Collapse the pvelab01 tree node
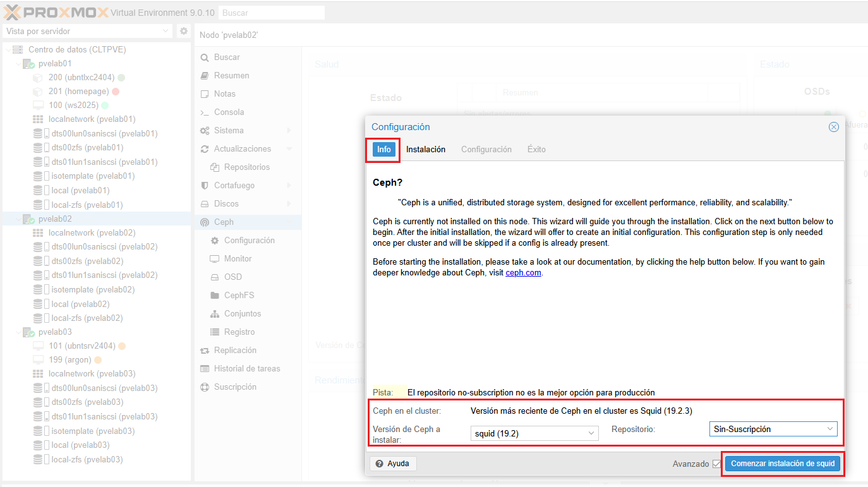 click(x=18, y=64)
